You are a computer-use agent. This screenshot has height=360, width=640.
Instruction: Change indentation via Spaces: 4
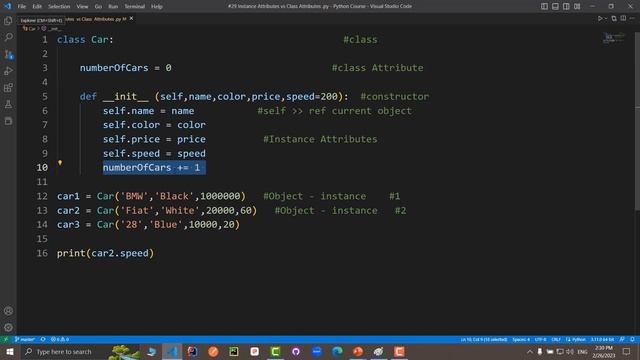coord(521,340)
